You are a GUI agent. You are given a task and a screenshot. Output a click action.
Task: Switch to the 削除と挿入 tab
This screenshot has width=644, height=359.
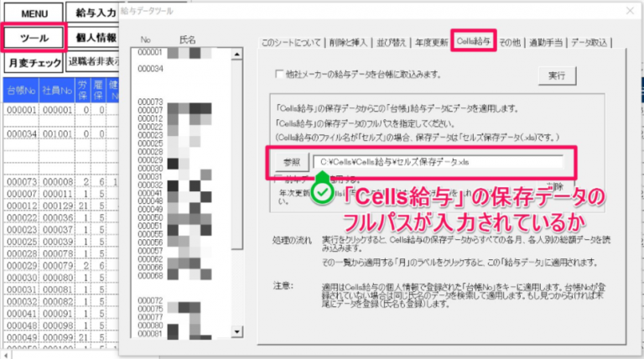[x=348, y=42]
